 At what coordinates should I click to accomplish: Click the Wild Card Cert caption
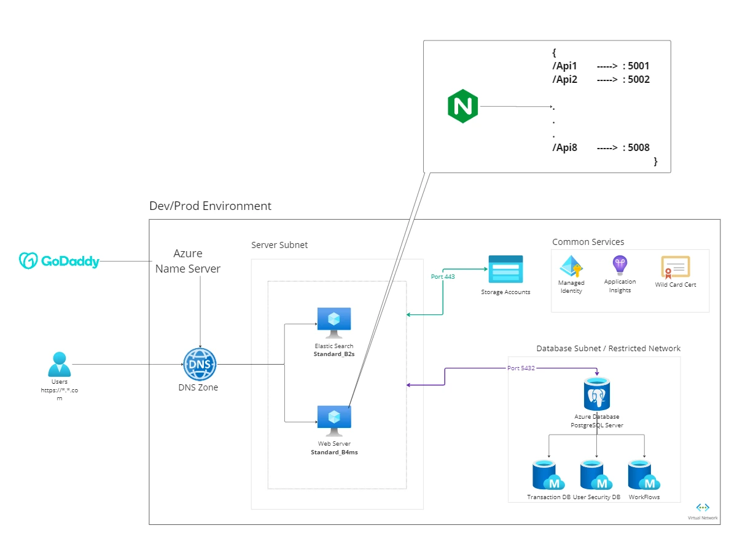(676, 285)
